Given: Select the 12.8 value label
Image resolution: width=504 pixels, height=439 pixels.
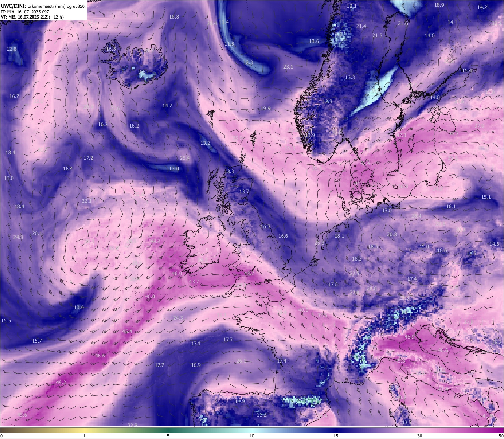Looking at the screenshot, I should [12, 49].
